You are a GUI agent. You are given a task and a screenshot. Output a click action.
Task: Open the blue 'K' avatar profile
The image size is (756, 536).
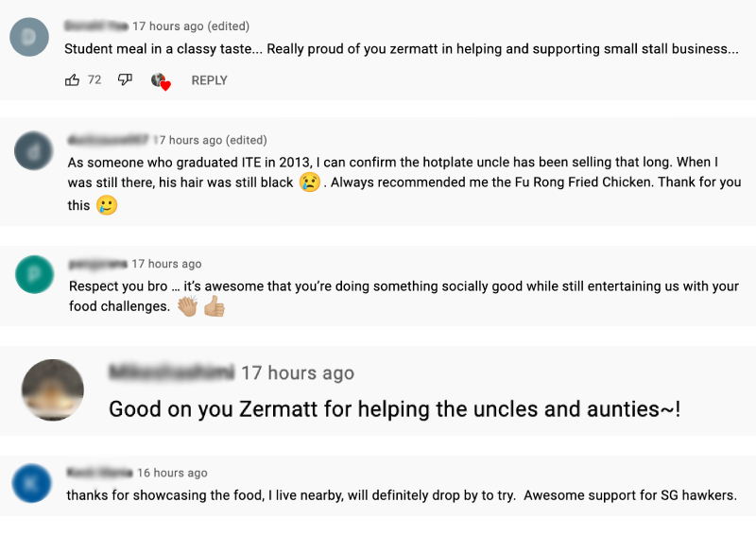(32, 483)
